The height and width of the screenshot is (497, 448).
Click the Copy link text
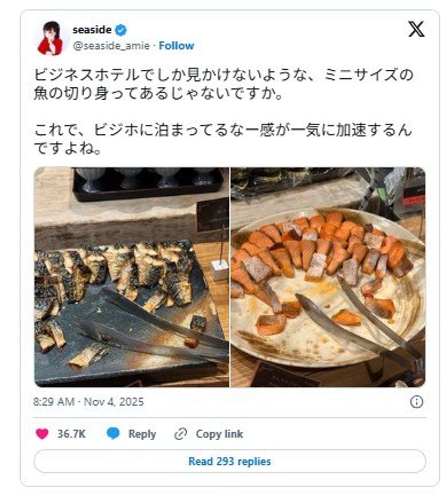(219, 434)
